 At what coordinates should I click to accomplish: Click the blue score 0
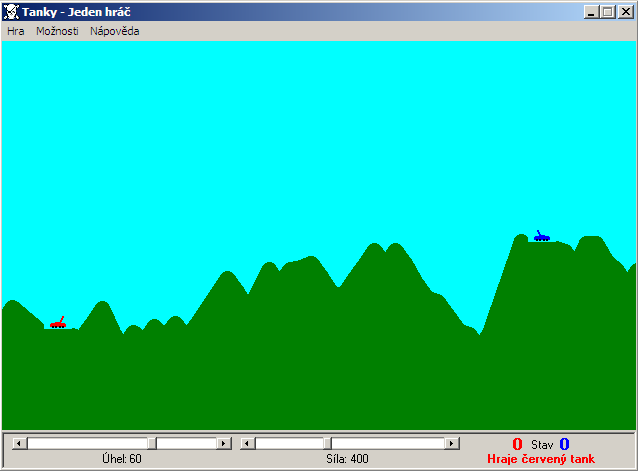(x=564, y=444)
